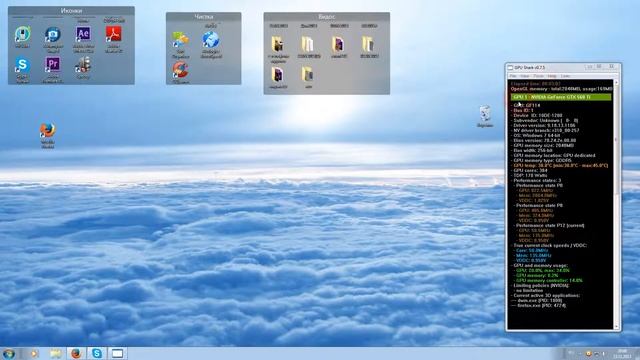The height and width of the screenshot is (360, 640).
Task: Click GPU Shark scrollbar down arrow
Action: tap(616, 327)
